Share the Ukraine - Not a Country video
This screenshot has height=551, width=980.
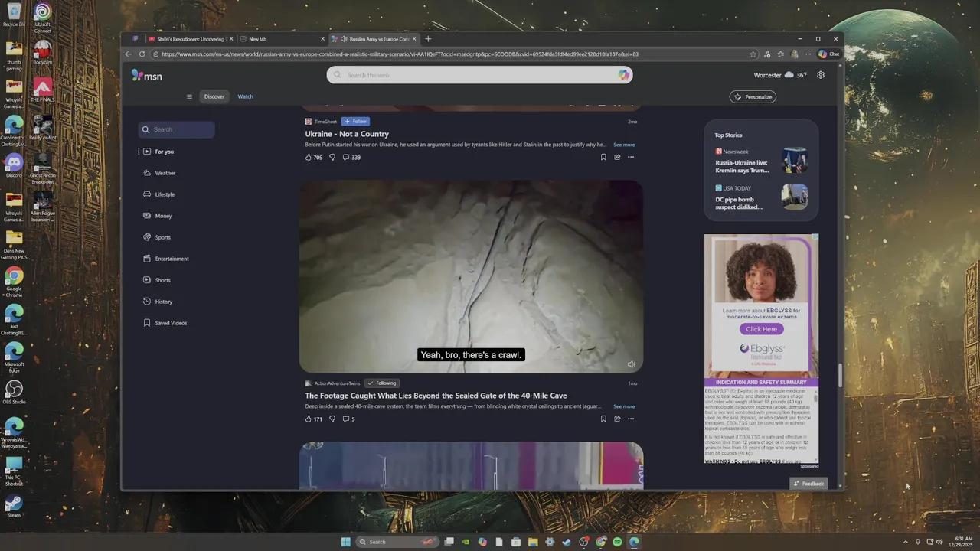pos(617,158)
